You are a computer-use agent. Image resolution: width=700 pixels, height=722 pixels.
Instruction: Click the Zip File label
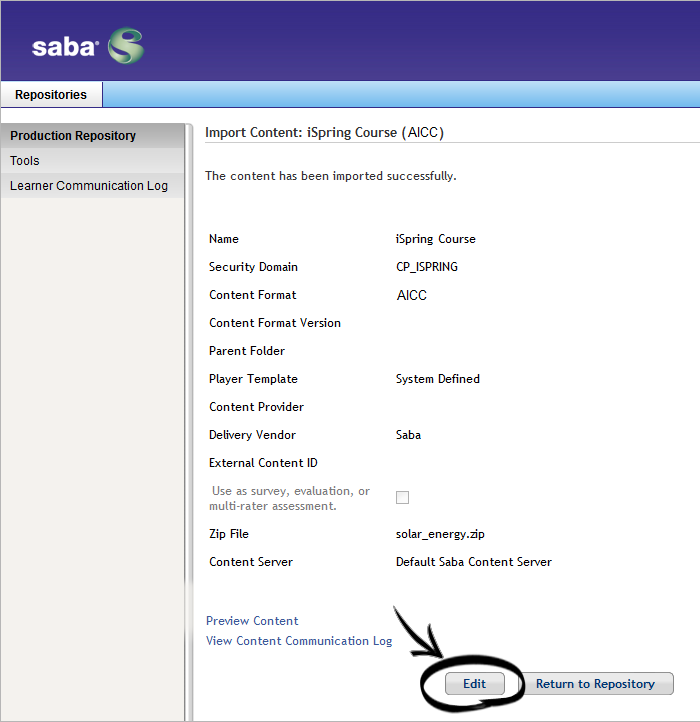click(x=229, y=534)
